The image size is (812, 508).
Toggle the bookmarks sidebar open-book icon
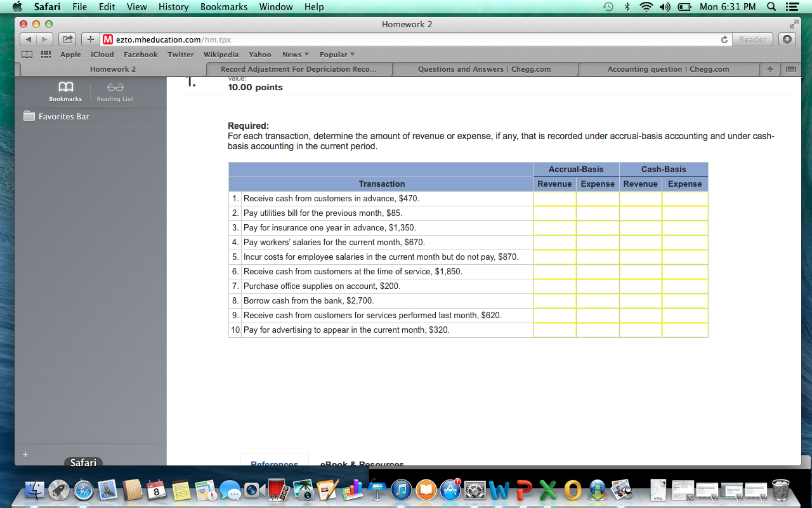27,55
